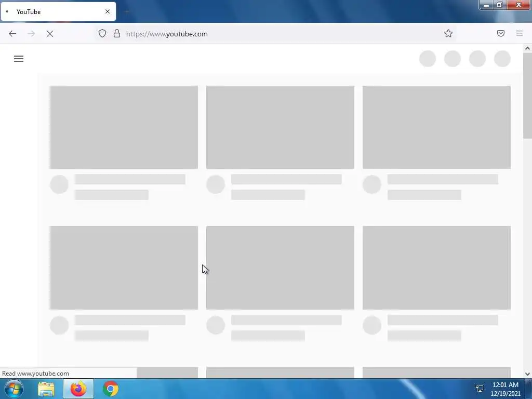Click the vertical scrollbar thumb
The width and height of the screenshot is (532, 399).
pos(527,96)
